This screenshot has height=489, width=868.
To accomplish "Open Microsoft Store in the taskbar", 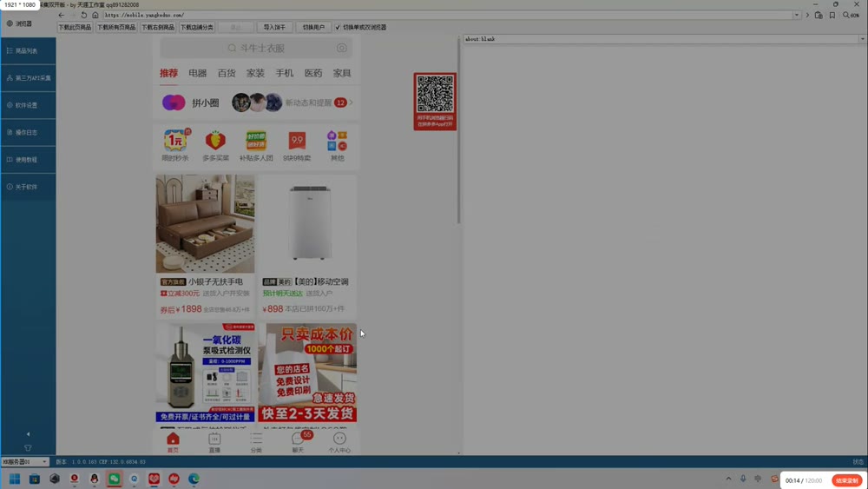I will (35, 479).
